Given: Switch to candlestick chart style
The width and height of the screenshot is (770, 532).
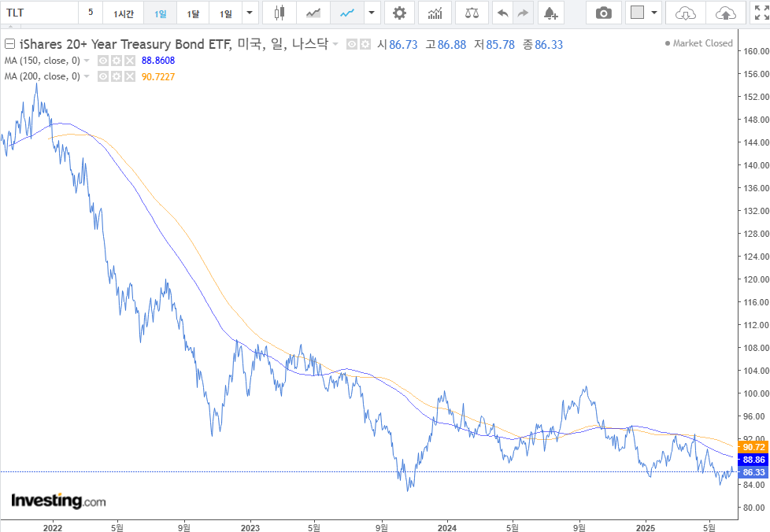Looking at the screenshot, I should (x=279, y=13).
